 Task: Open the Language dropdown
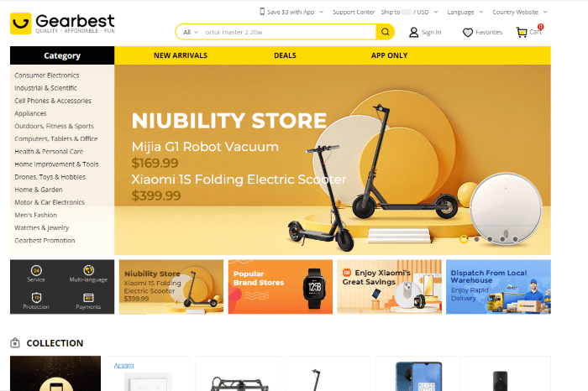(465, 12)
